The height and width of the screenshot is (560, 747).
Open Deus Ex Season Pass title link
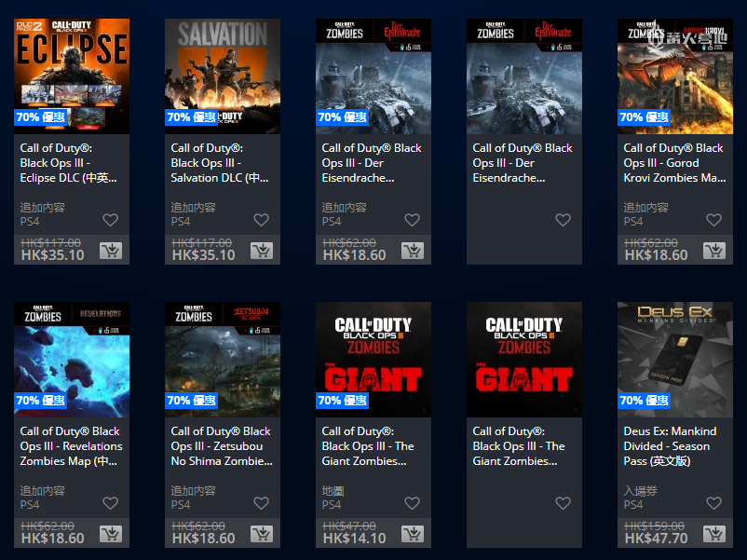click(x=670, y=446)
